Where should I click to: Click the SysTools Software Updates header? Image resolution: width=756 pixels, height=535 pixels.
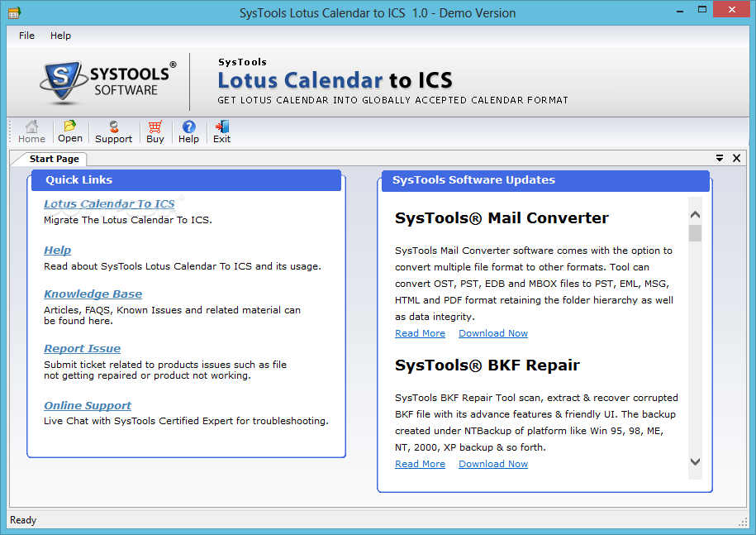[545, 180]
